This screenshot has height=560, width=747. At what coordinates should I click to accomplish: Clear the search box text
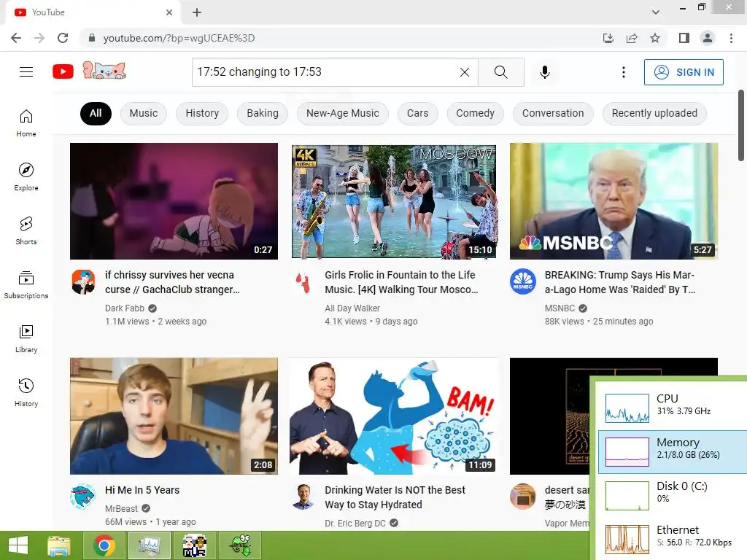click(x=465, y=72)
